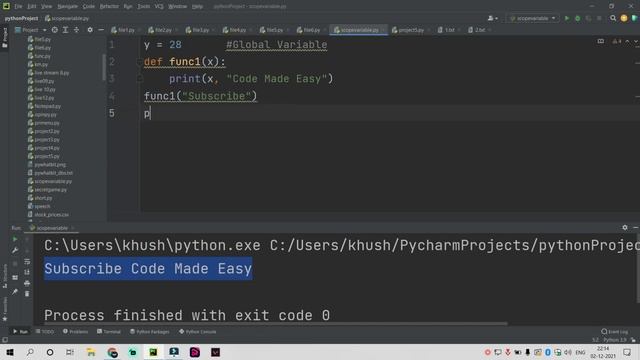Rerun scopevariable in Run panel
The width and height of the screenshot is (640, 360).
click(x=15, y=239)
